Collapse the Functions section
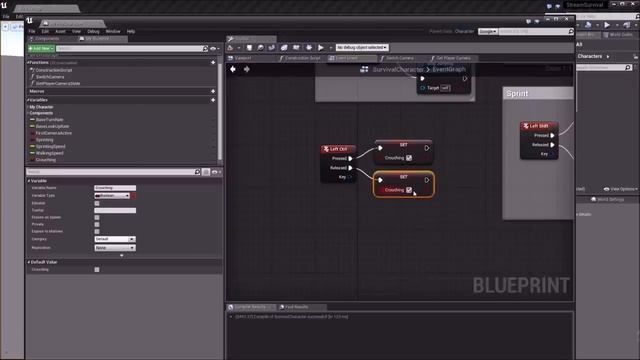Screen dimensions: 640x360 tap(29, 63)
